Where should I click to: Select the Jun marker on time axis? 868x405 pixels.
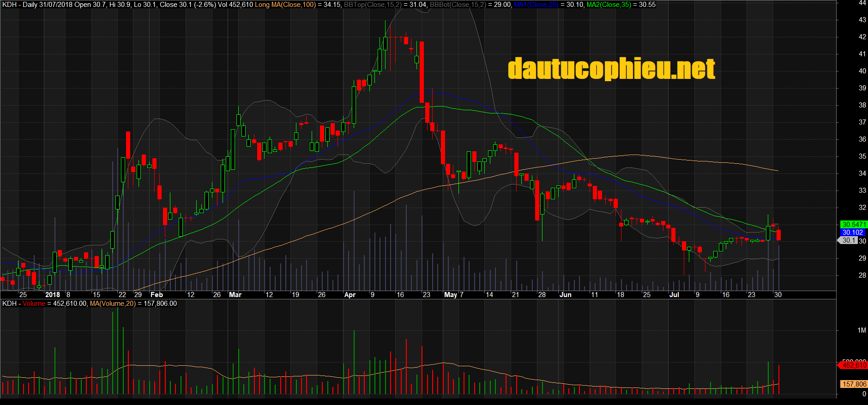point(565,295)
